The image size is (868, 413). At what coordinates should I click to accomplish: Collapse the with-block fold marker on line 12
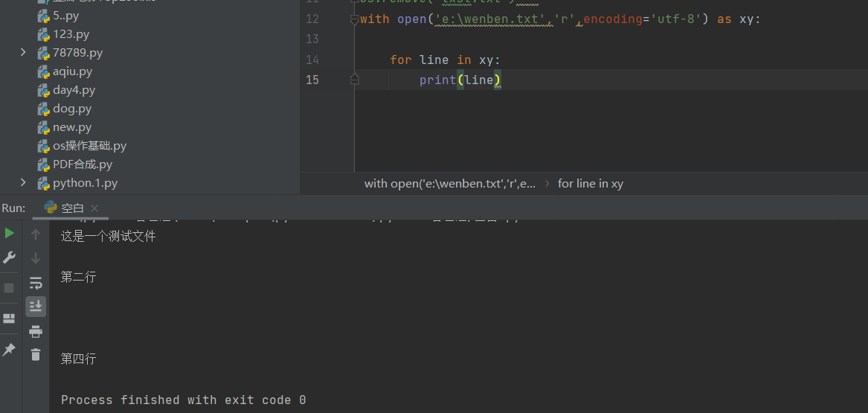click(x=354, y=20)
